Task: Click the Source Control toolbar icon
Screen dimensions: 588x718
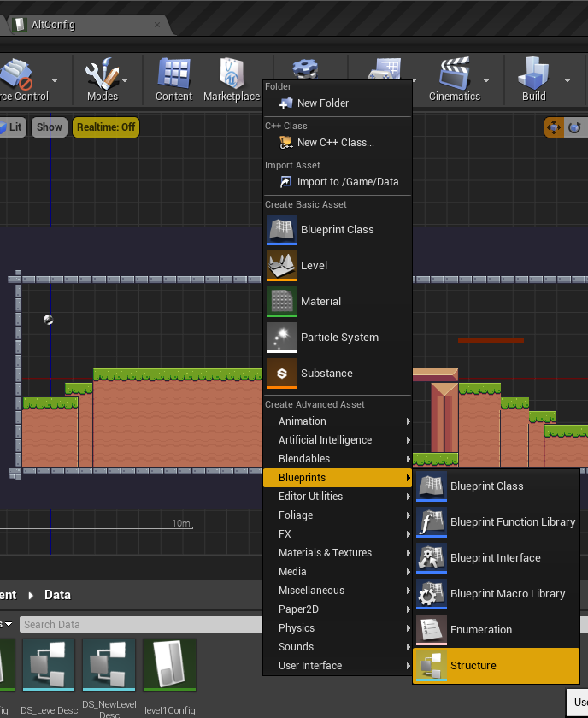Action: [21, 79]
